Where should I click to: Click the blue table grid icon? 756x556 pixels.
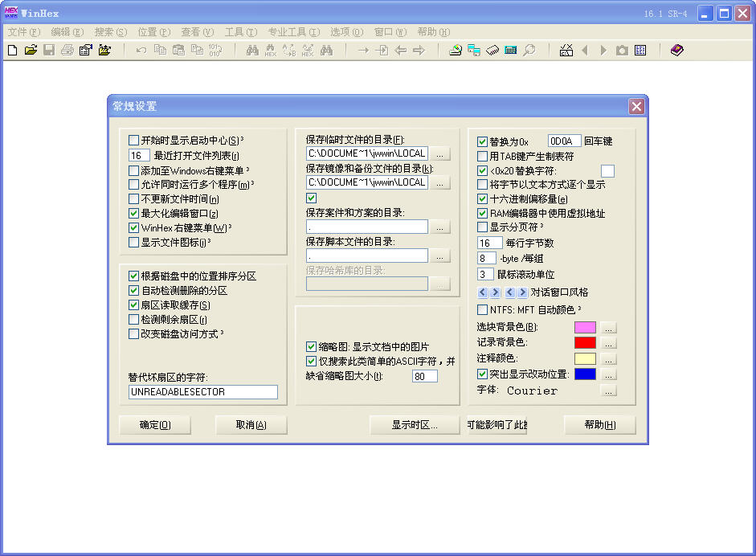coord(640,50)
